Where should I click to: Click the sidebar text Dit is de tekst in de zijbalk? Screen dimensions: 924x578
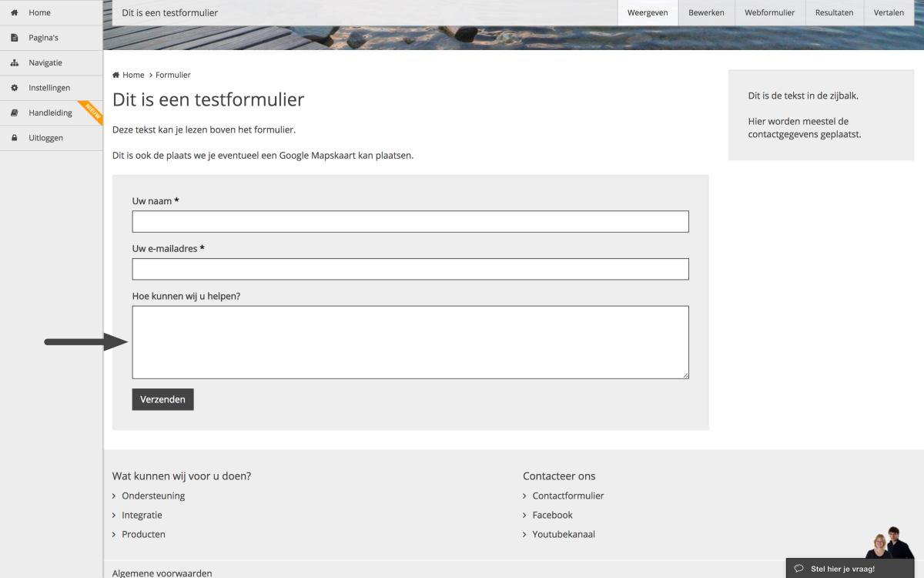pyautogui.click(x=803, y=96)
